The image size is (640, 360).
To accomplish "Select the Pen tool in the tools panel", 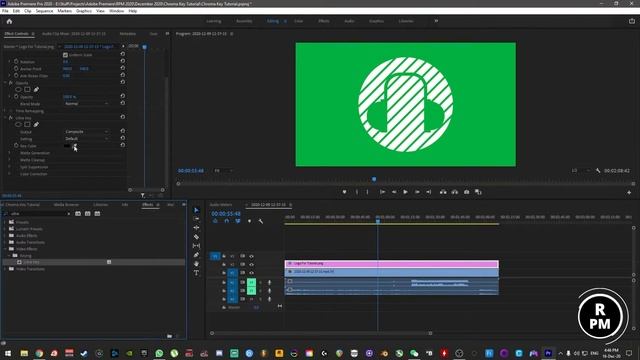I will point(196,255).
